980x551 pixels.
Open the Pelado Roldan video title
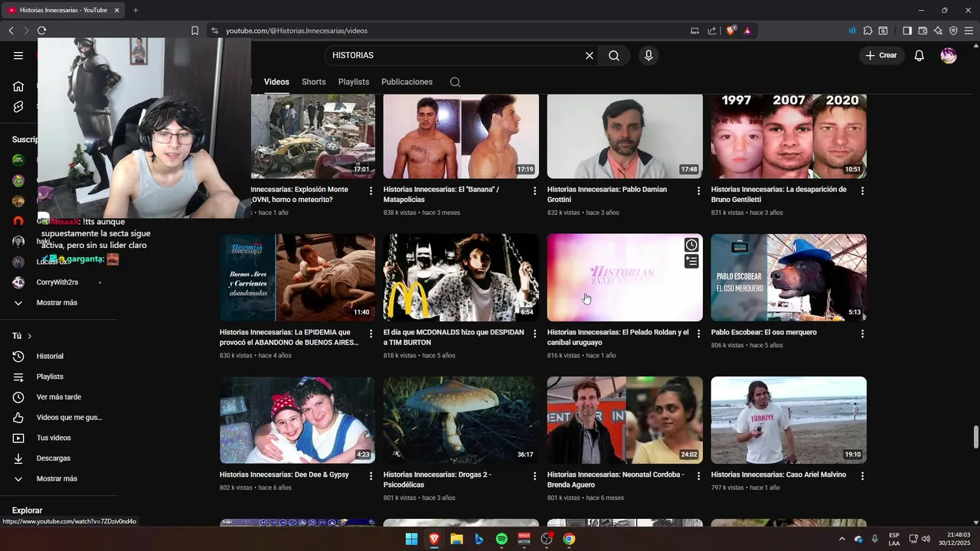618,337
